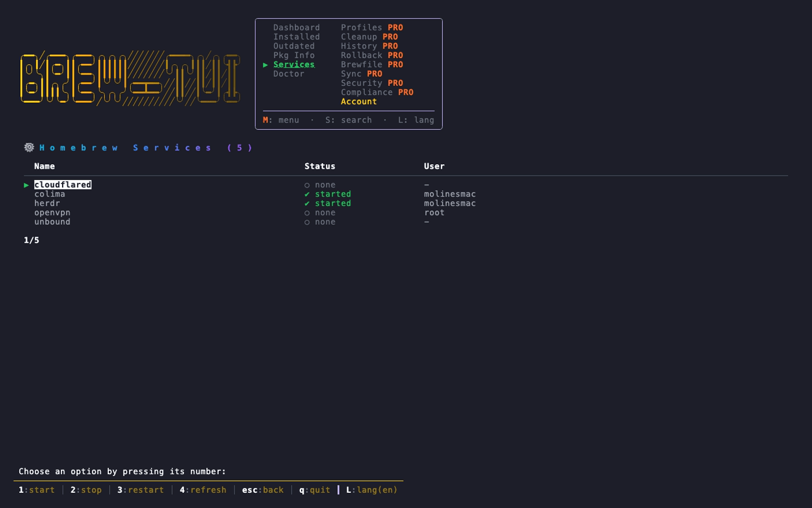
Task: Click the BREW-TUI ASCII logo
Action: [x=130, y=78]
